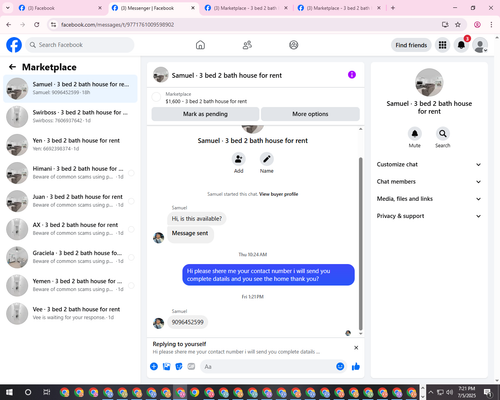
Task: Open the Facebook logo home link
Action: (14, 45)
